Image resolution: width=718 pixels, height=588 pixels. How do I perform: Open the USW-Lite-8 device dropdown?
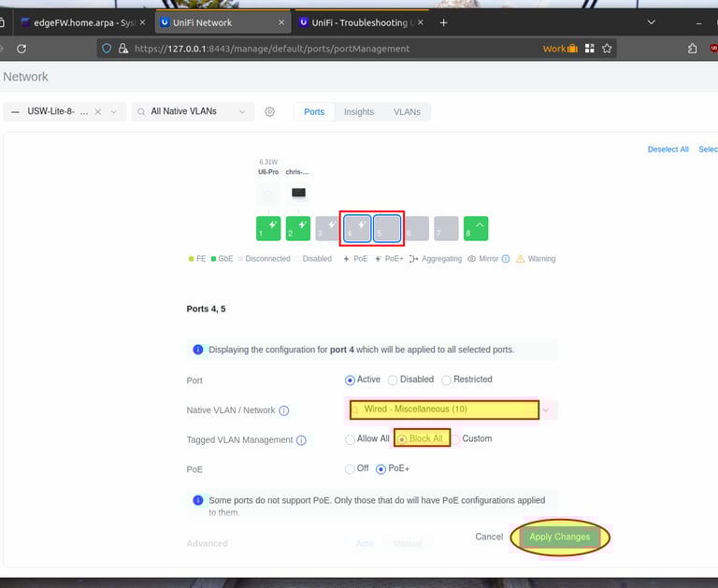(x=113, y=112)
